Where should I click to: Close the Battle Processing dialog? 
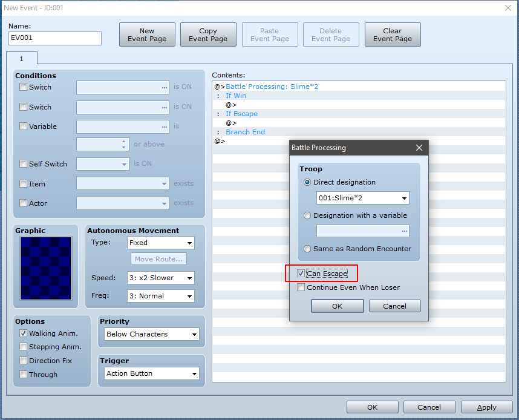419,148
